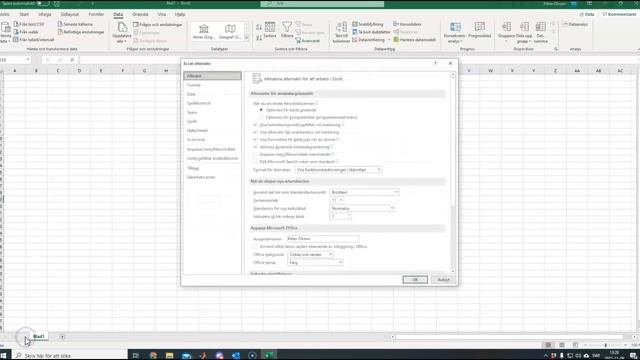Viewport: 640px width, 360px height.
Task: Click the Dela button
Action: 587,14
